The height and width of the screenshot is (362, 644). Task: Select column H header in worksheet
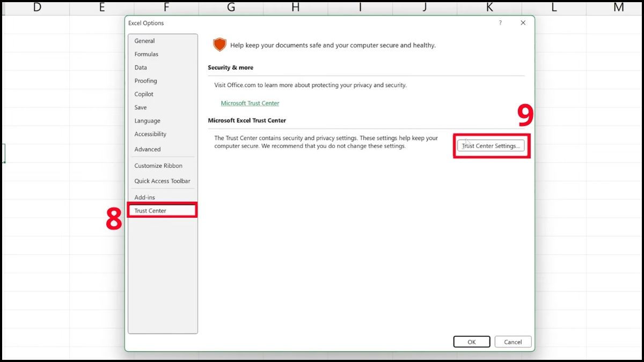(x=296, y=8)
